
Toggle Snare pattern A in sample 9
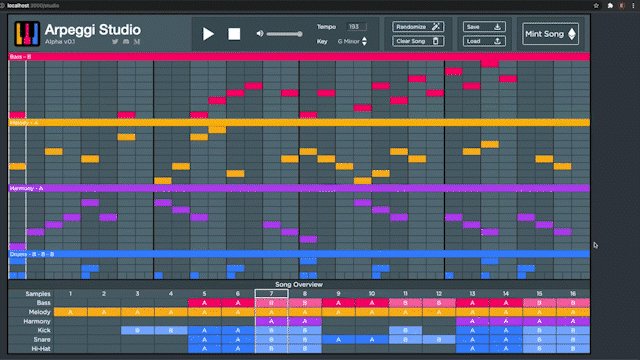coord(338,340)
